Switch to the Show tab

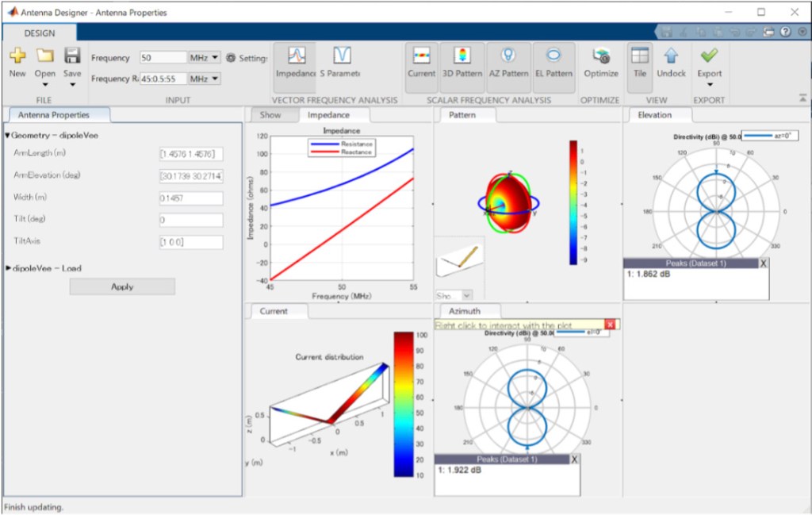point(270,115)
